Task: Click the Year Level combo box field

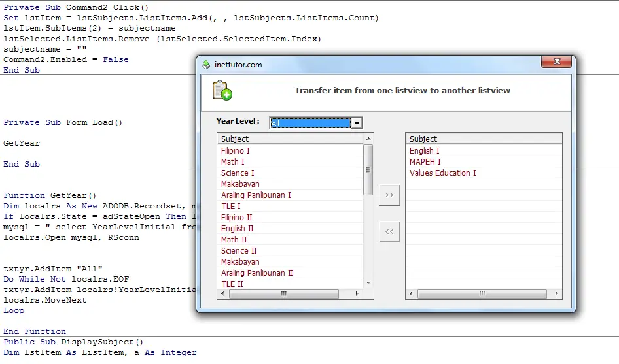Action: [x=310, y=123]
